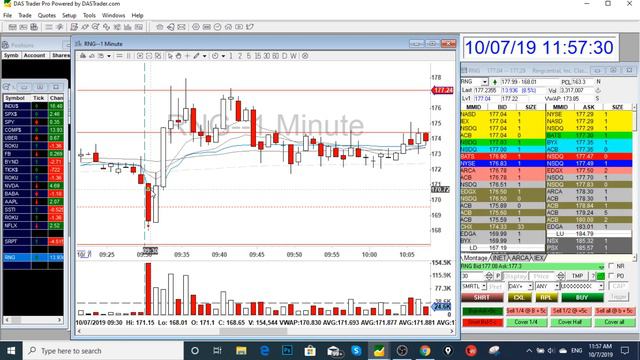Type here to search box on taskbar
The height and width of the screenshot is (360, 640).
tap(103, 351)
